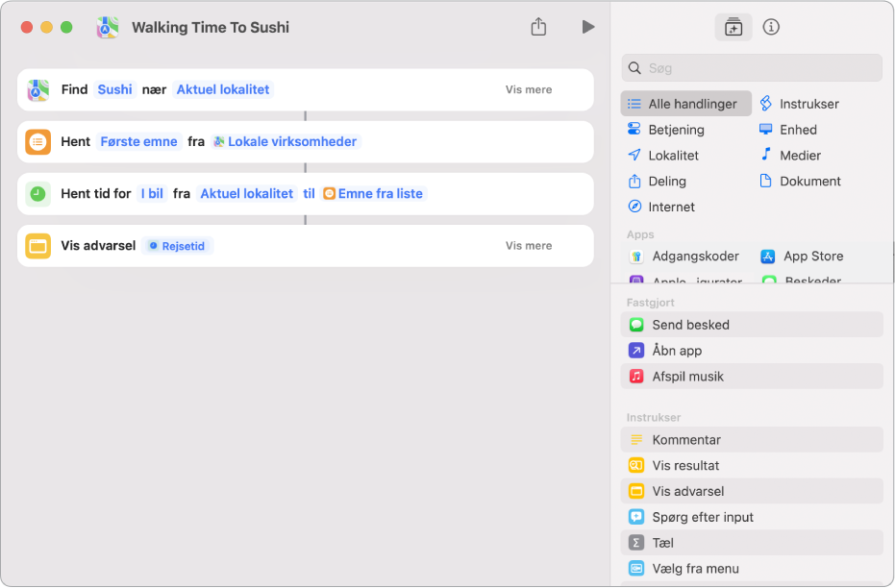Click the yellow alert icon on the Vis advarsel action
This screenshot has height=588, width=895.
point(38,246)
